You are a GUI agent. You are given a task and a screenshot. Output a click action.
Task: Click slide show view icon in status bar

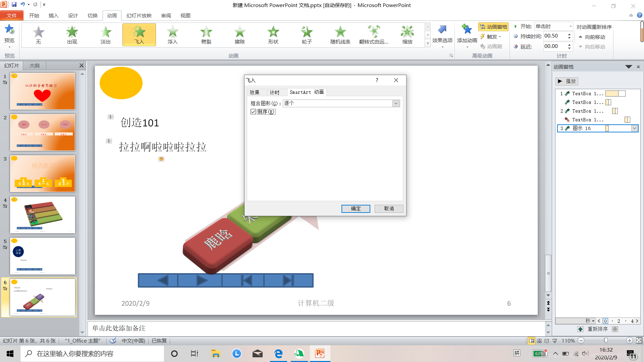pyautogui.click(x=554, y=341)
